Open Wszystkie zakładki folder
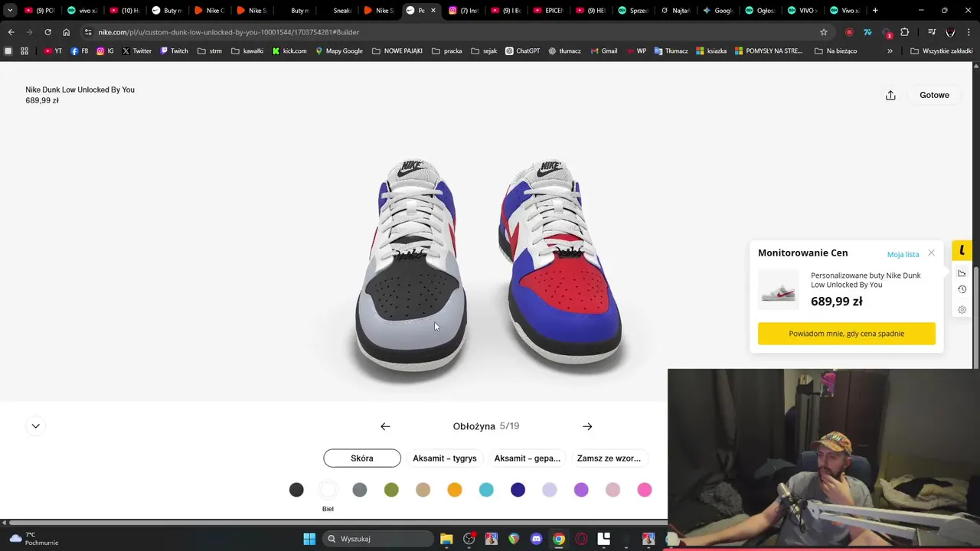Image resolution: width=980 pixels, height=551 pixels. [942, 51]
